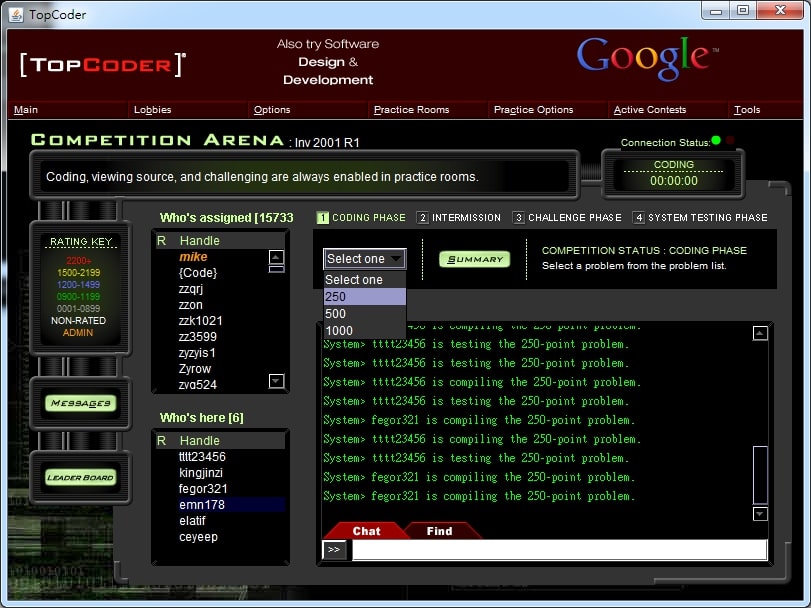Click the chat send arrows button
Image resolution: width=811 pixels, height=608 pixels.
pyautogui.click(x=334, y=550)
